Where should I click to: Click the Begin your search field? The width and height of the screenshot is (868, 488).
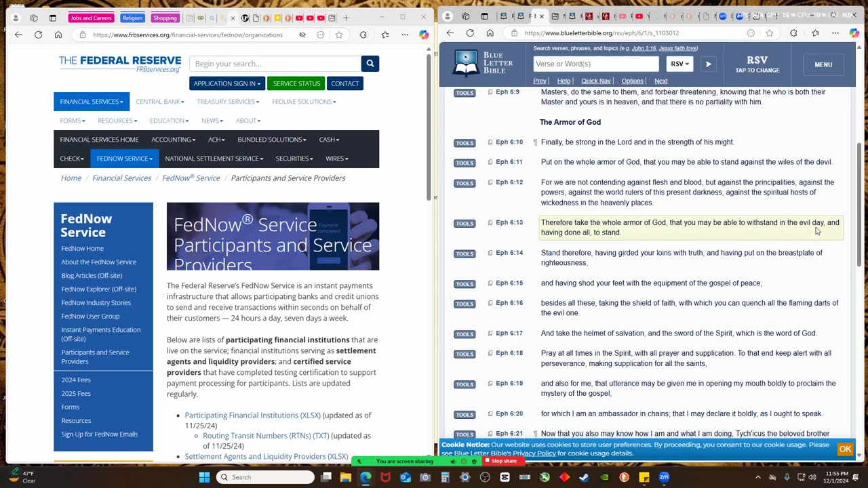coord(275,64)
